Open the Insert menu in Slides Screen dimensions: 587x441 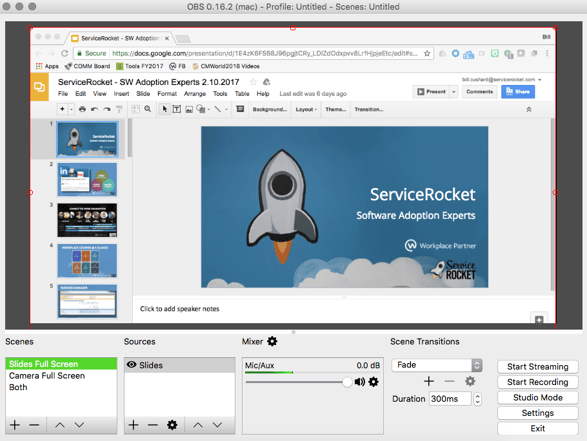point(121,94)
